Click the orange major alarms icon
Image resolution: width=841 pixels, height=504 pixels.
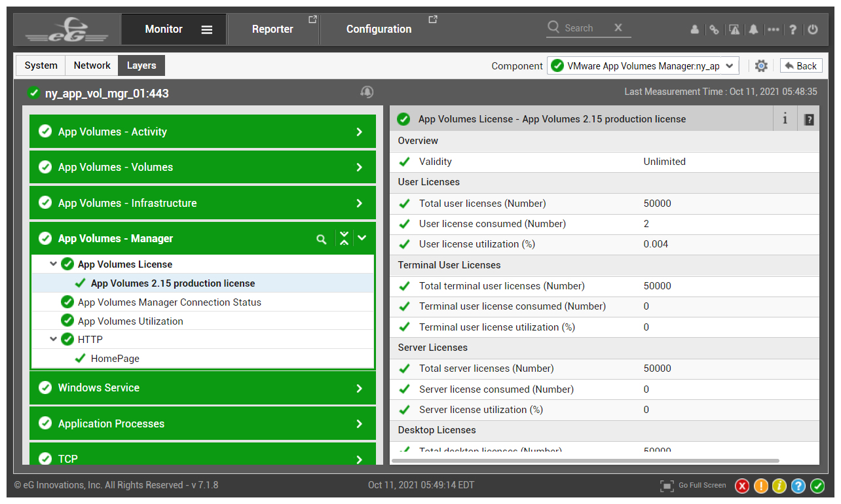click(761, 486)
